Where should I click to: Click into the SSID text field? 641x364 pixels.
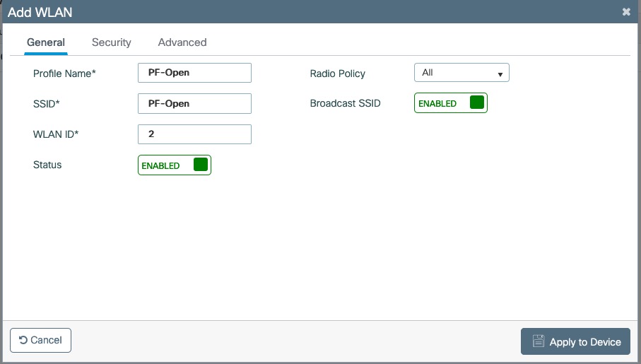point(194,103)
